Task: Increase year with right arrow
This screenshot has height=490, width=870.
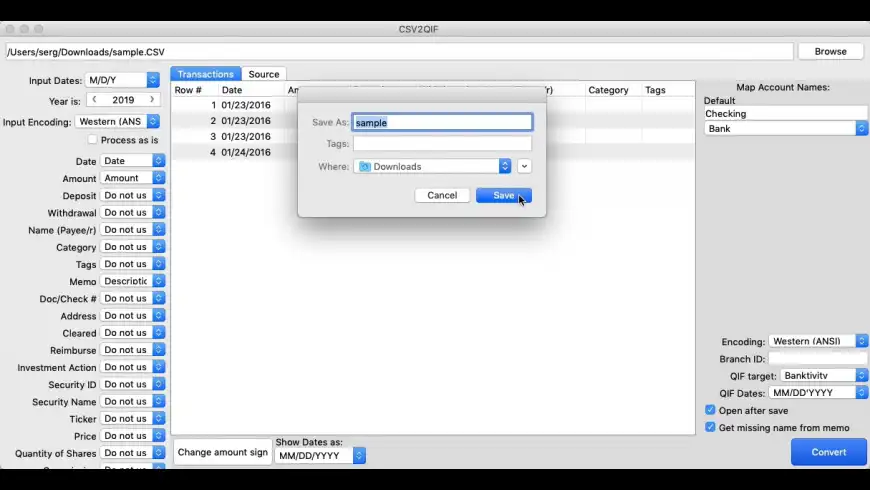Action: tap(151, 99)
